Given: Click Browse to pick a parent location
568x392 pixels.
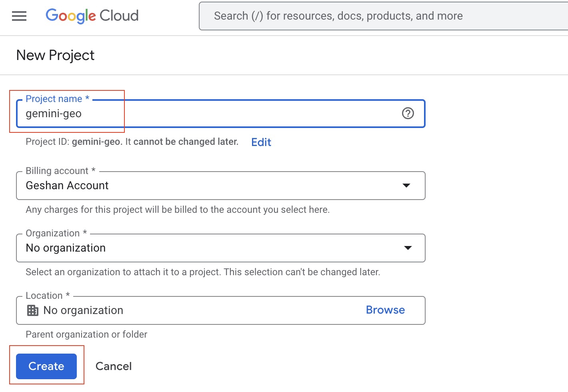Looking at the screenshot, I should [x=385, y=310].
